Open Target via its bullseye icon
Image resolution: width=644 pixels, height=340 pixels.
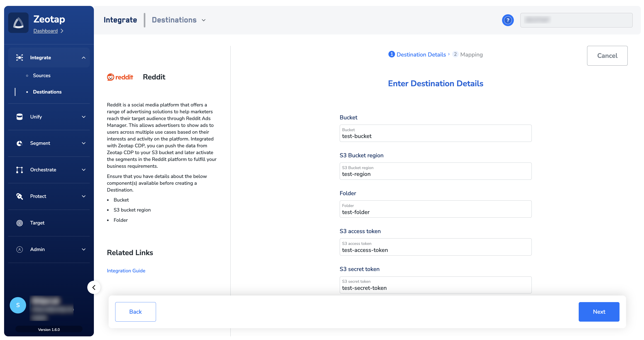(x=20, y=223)
